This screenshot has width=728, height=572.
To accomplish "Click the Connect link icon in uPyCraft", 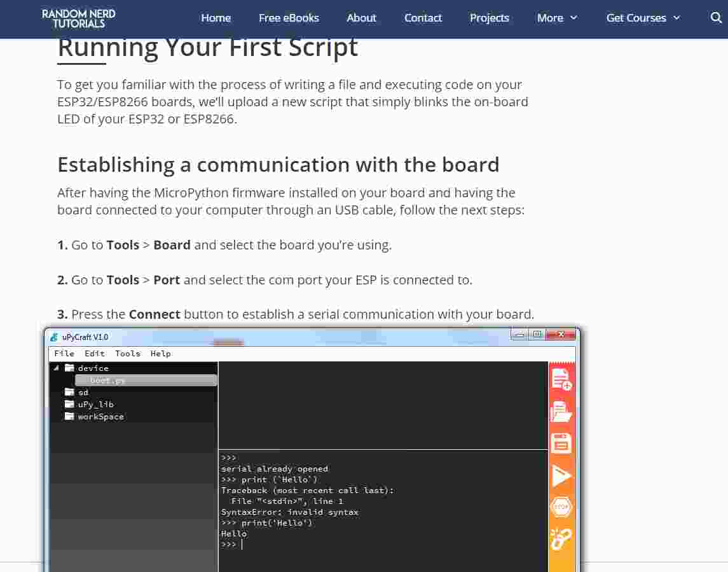I will click(561, 539).
